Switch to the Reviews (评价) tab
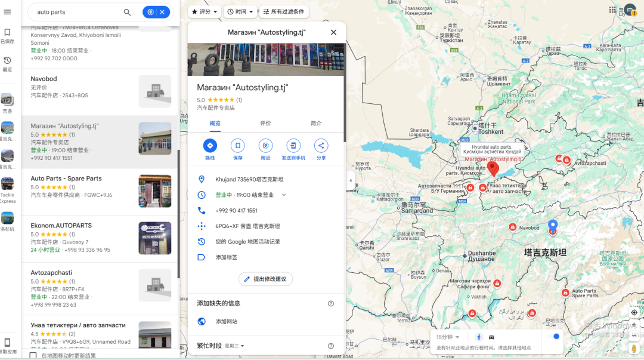Screen dimensions: 644x360 click(x=266, y=124)
